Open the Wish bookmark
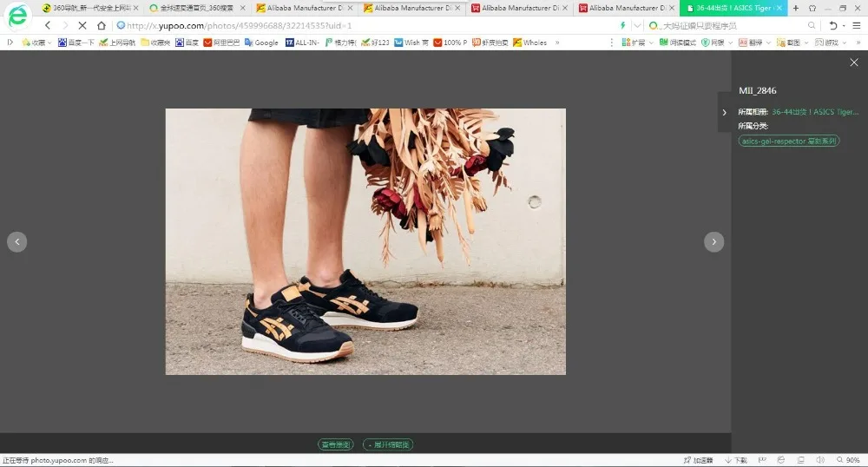The image size is (868, 467). (411, 43)
